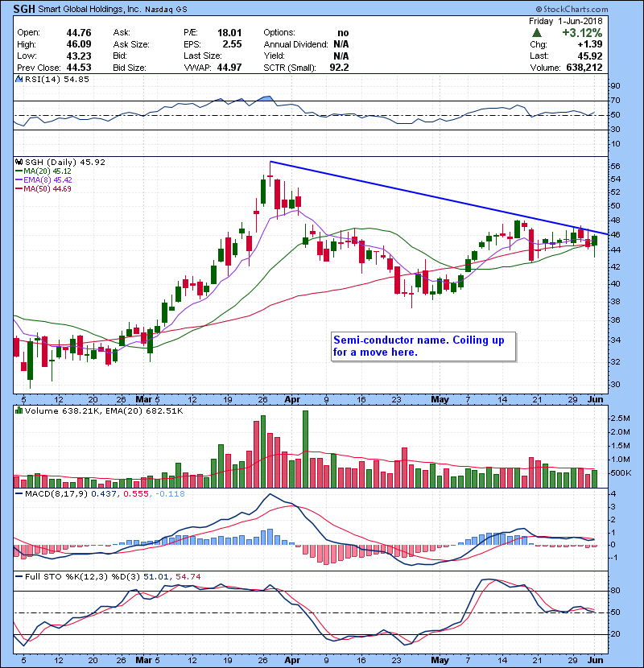
Task: Click the candlestick icon beside SGH (Daily)
Action: (x=19, y=162)
